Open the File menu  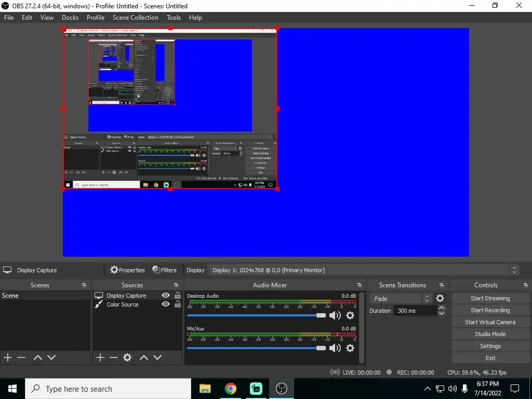(9, 18)
